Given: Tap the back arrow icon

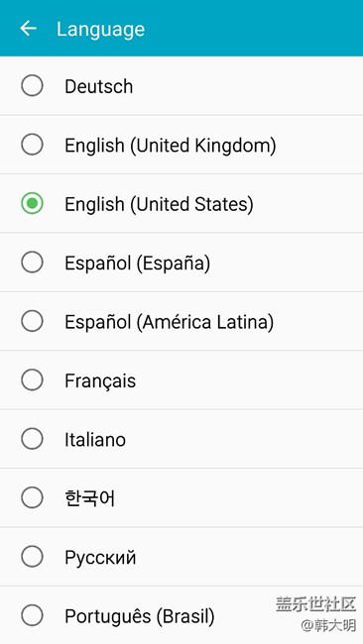Looking at the screenshot, I should (x=29, y=29).
